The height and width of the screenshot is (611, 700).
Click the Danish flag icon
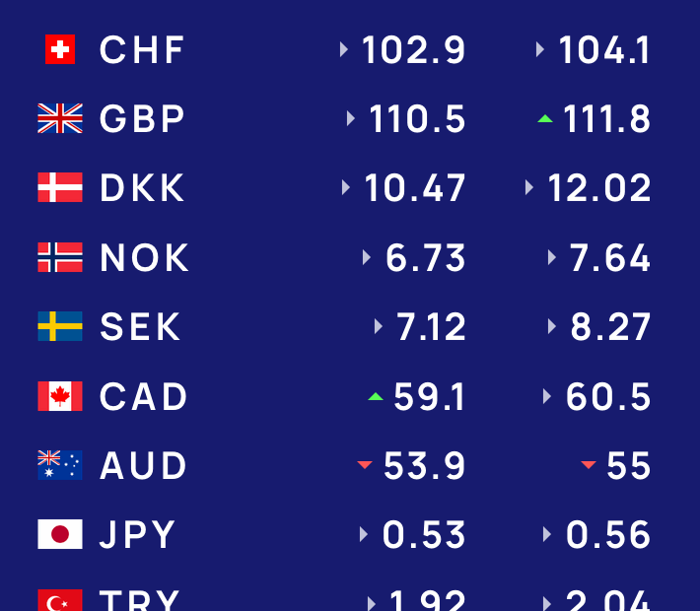point(60,187)
